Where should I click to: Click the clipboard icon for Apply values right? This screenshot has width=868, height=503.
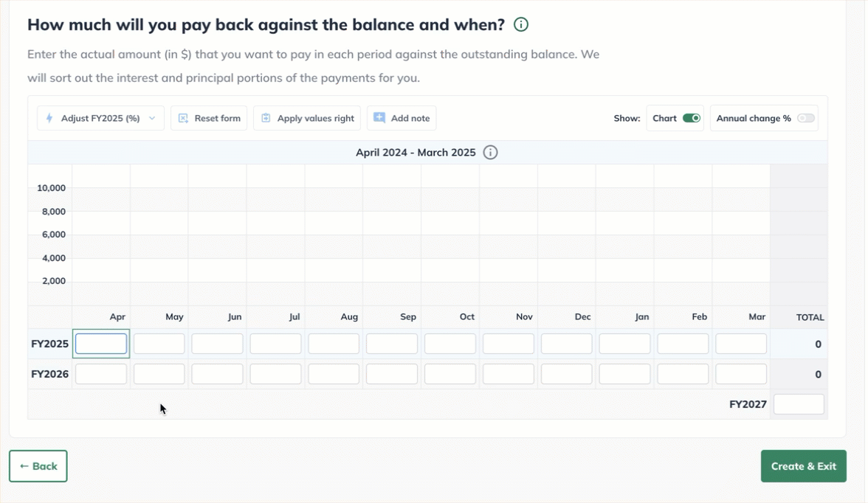coord(266,118)
